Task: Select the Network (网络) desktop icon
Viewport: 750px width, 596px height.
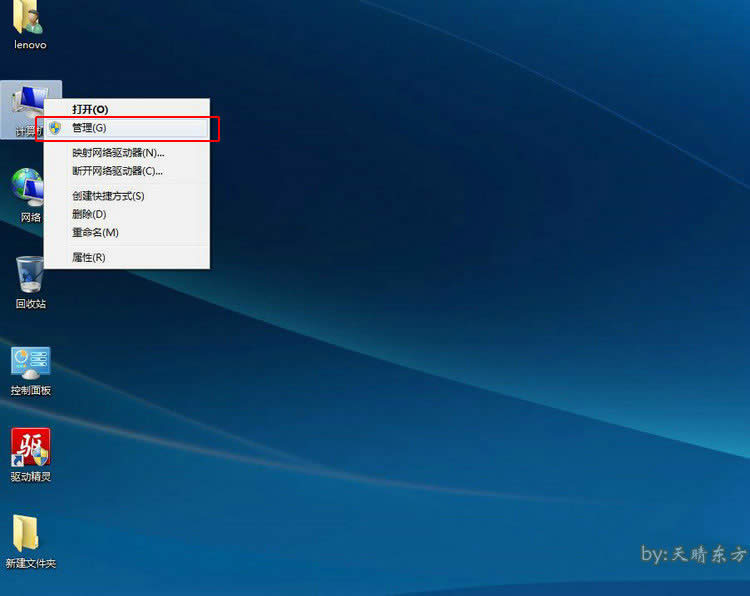Action: pyautogui.click(x=28, y=187)
